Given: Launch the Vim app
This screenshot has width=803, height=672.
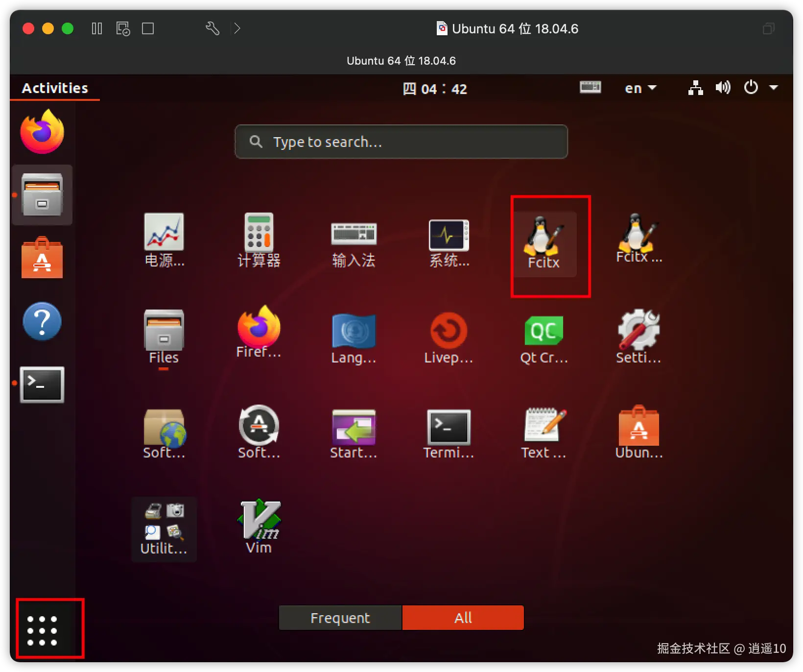Looking at the screenshot, I should [x=259, y=527].
